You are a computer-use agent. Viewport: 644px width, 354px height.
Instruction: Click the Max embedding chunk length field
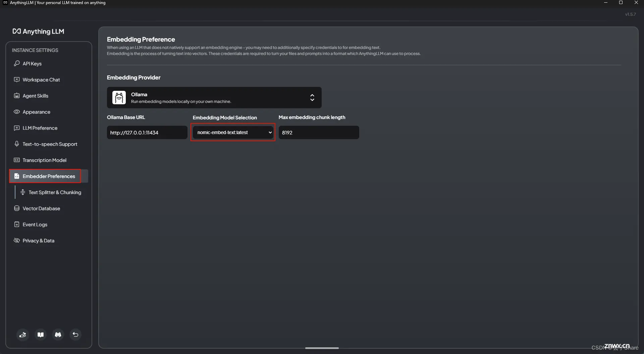(x=319, y=132)
